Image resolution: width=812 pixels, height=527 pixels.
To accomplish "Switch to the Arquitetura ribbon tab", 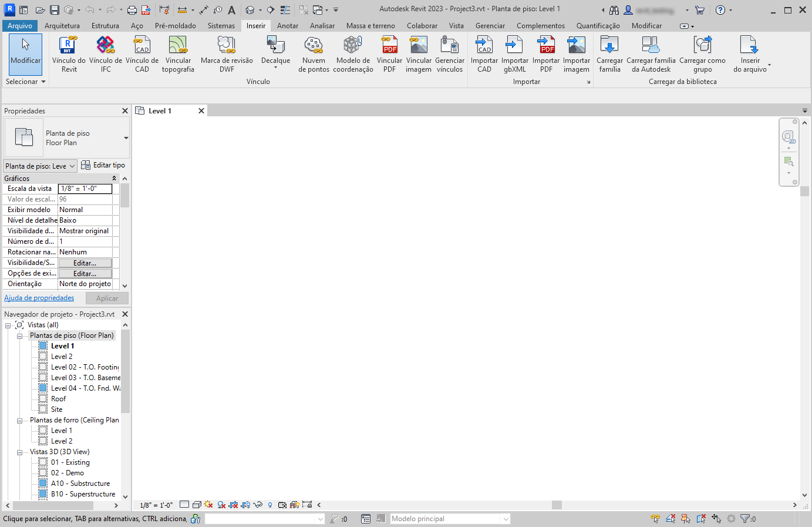I will 62,26.
